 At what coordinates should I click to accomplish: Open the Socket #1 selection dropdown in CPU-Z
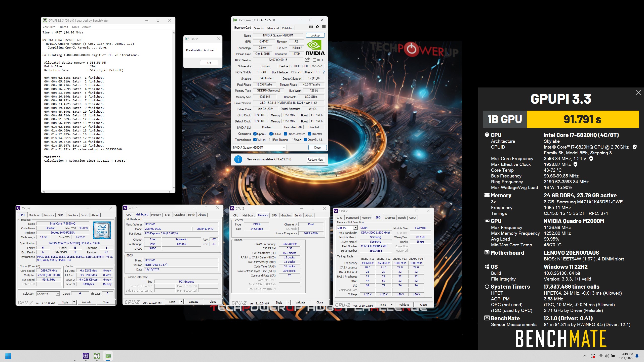tap(48, 294)
